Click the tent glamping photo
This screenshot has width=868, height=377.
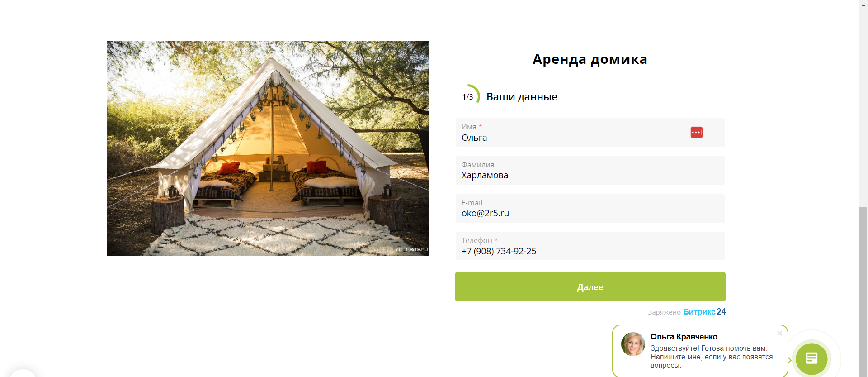268,148
